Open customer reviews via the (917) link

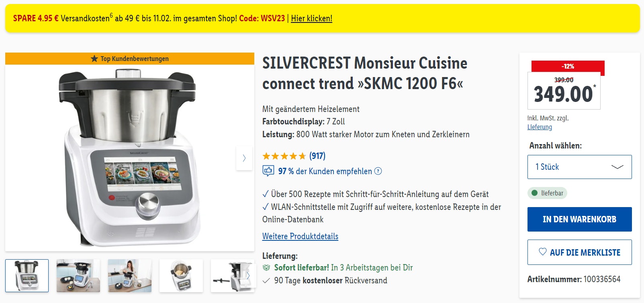pyautogui.click(x=317, y=156)
